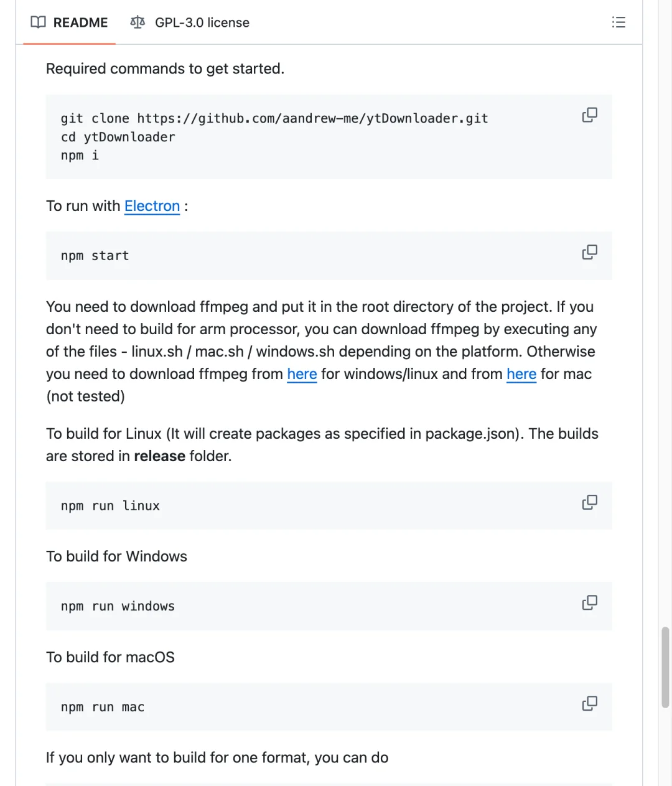Click the 'npm run windows' code text
This screenshot has height=786, width=672.
(x=118, y=606)
